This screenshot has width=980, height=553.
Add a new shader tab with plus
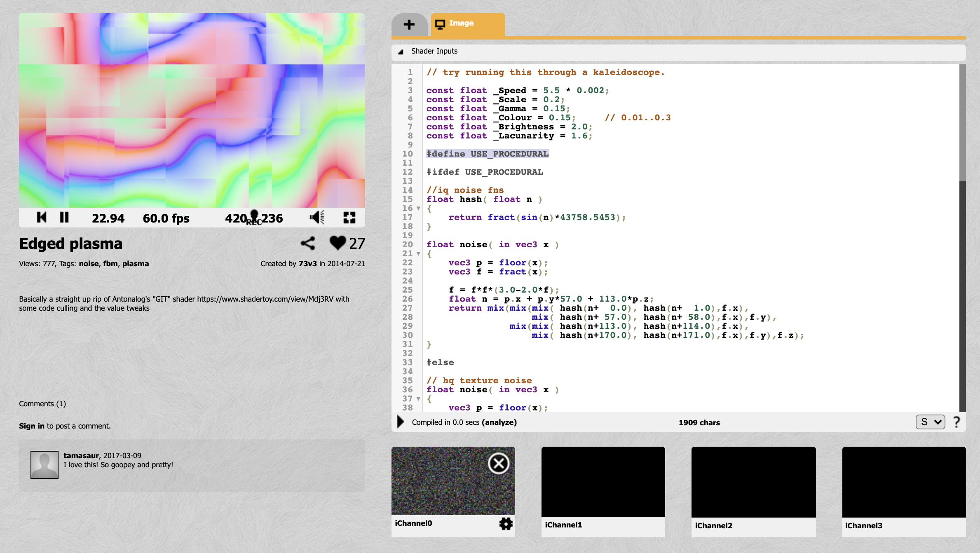click(409, 24)
